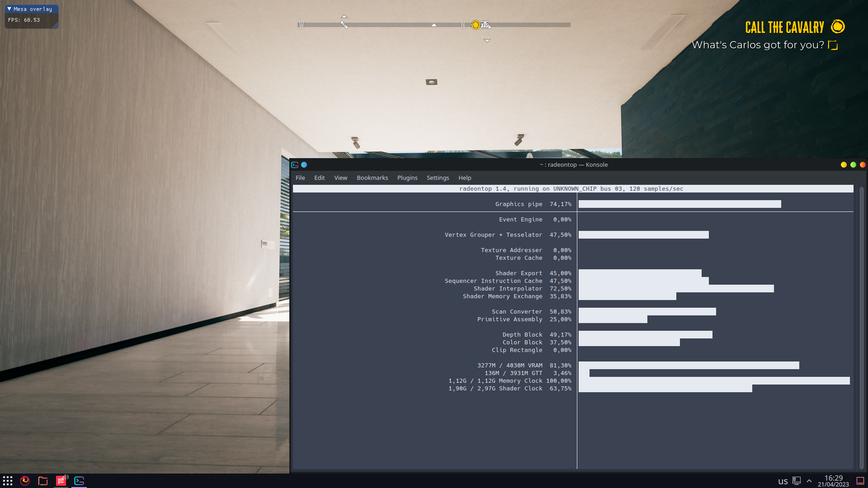Viewport: 868px width, 488px height.
Task: Expand hidden system tray icons arrow
Action: (809, 481)
